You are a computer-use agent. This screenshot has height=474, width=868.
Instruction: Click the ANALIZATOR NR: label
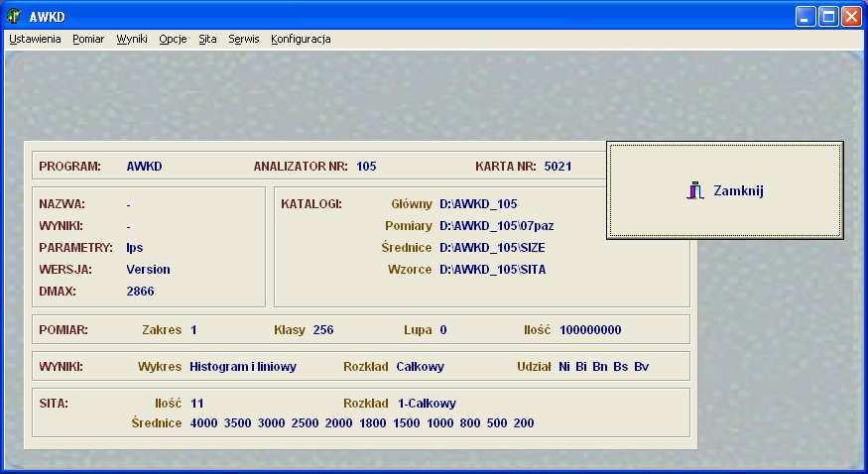pyautogui.click(x=301, y=167)
